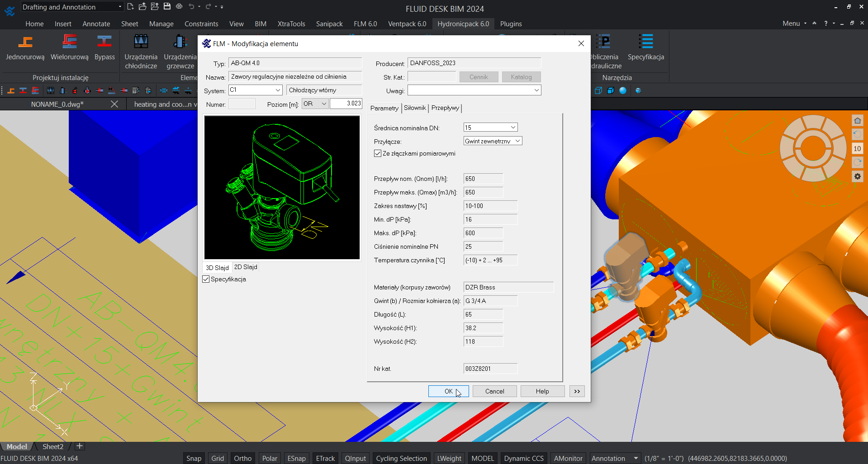This screenshot has width=868, height=464.
Task: Open the Przyłącze connection type dropdown
Action: [518, 141]
